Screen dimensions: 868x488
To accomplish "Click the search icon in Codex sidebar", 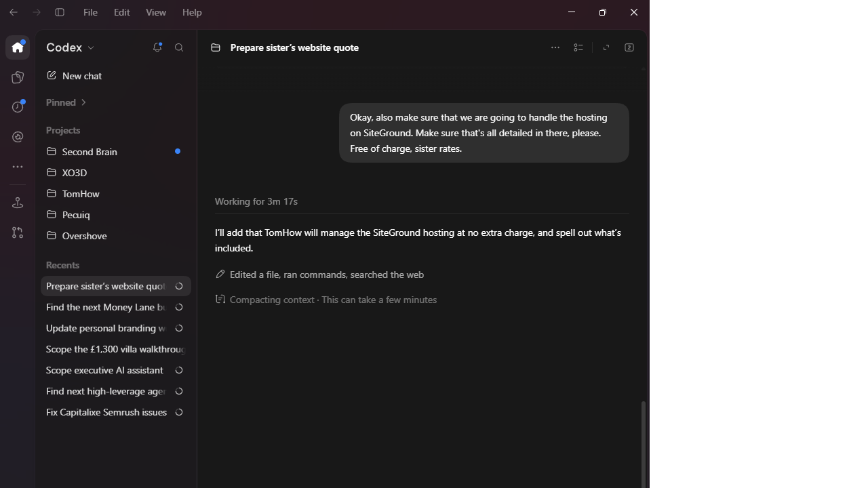I will [x=179, y=47].
